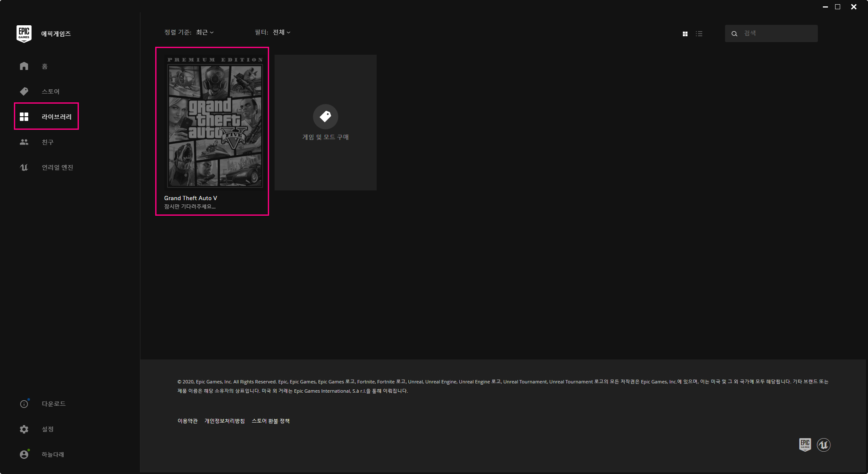Screen dimensions: 868x474
Task: Expand the sort by 최근 dropdown
Action: pos(205,32)
